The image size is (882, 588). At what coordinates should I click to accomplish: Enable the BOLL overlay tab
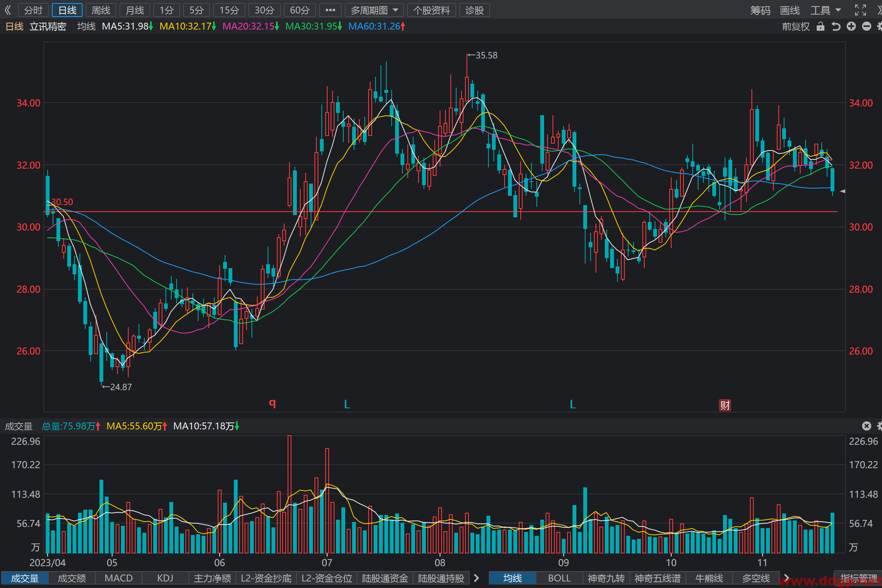pos(559,578)
